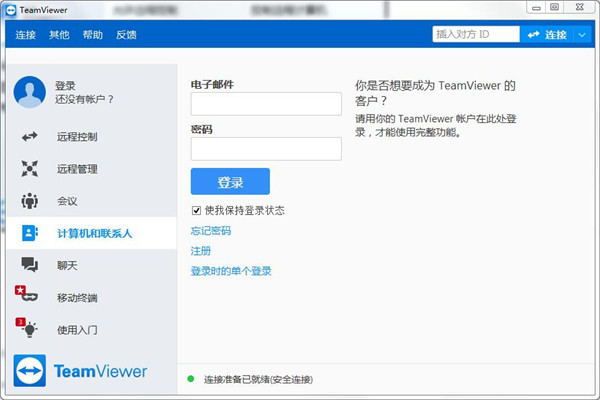Click the 使我保持登录状态 label
The width and height of the screenshot is (600, 400).
[x=245, y=211]
